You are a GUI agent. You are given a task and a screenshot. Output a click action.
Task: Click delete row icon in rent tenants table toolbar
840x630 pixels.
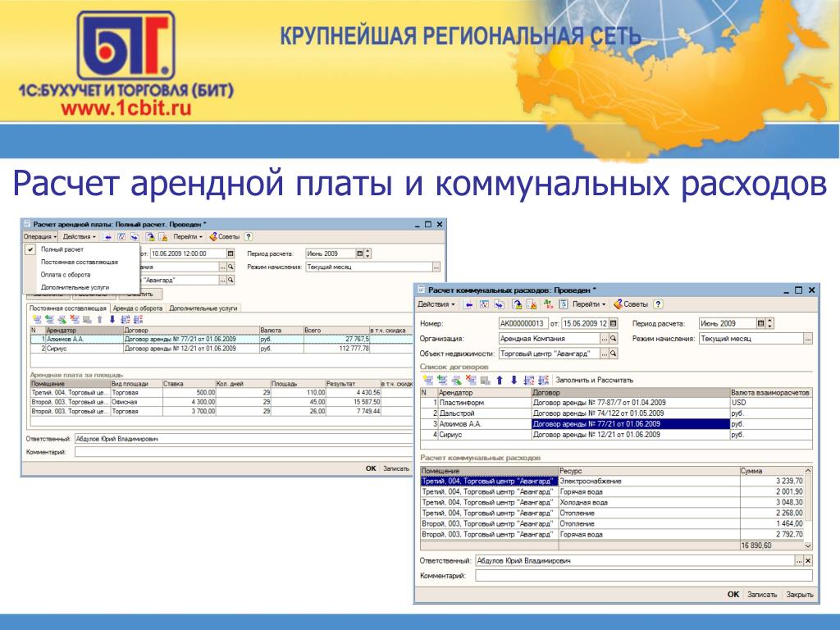(75, 320)
